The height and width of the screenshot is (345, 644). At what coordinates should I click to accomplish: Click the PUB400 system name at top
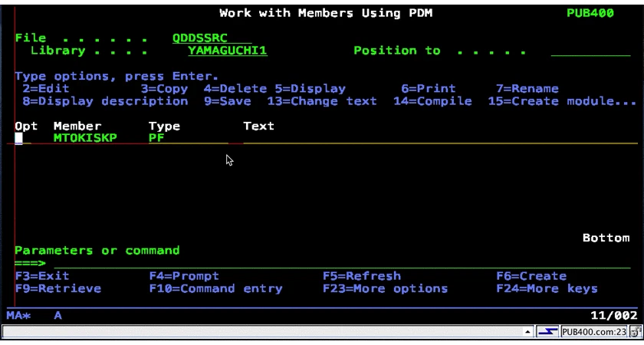click(590, 13)
